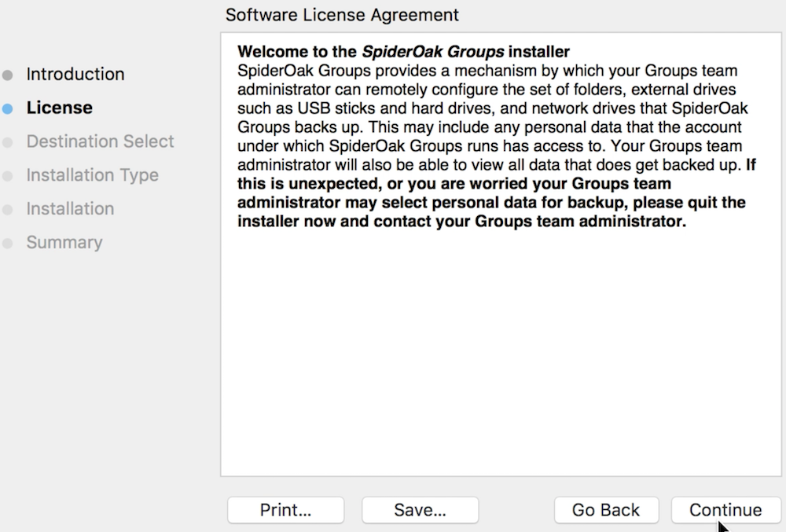Click the Software License Agreement heading
The height and width of the screenshot is (532, 786).
(342, 15)
